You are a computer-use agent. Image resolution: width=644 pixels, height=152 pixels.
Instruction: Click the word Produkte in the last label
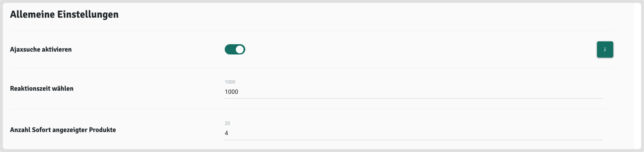tap(102, 130)
